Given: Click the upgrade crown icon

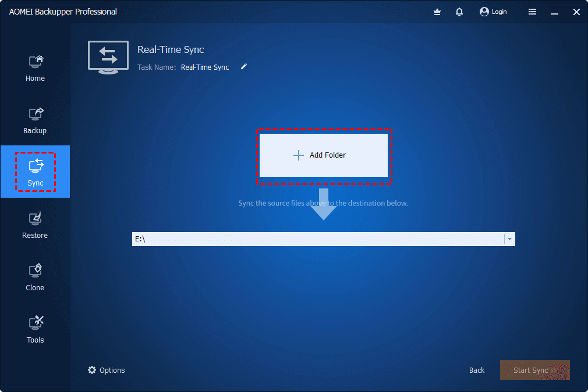Looking at the screenshot, I should (x=437, y=12).
